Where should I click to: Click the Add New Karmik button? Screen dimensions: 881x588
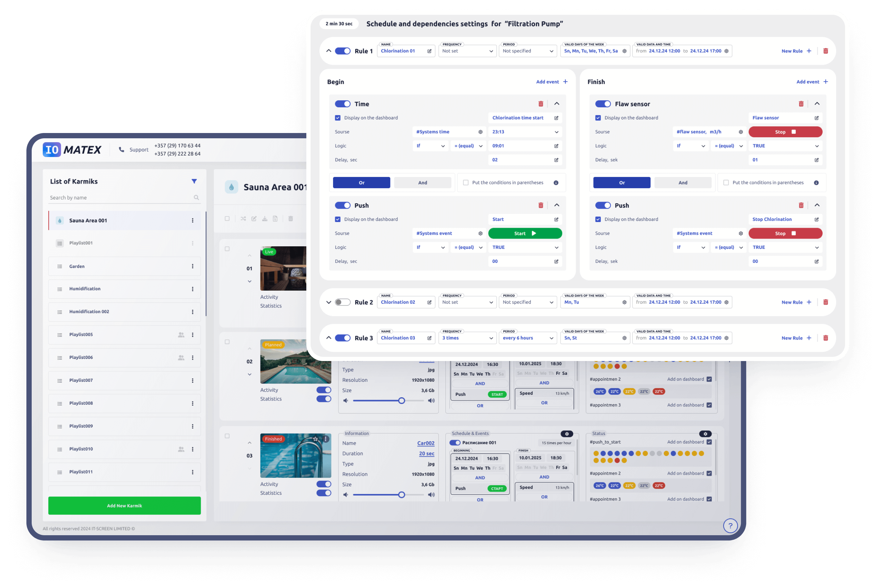point(124,506)
